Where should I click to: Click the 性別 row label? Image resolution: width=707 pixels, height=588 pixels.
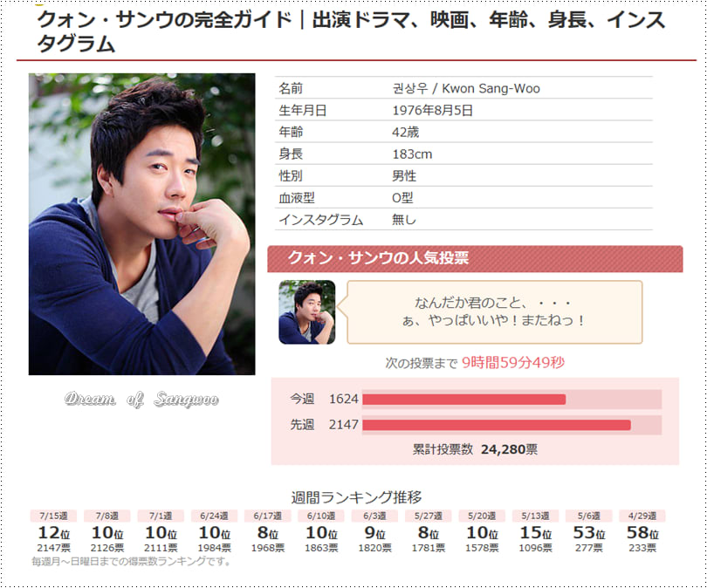coord(291,175)
